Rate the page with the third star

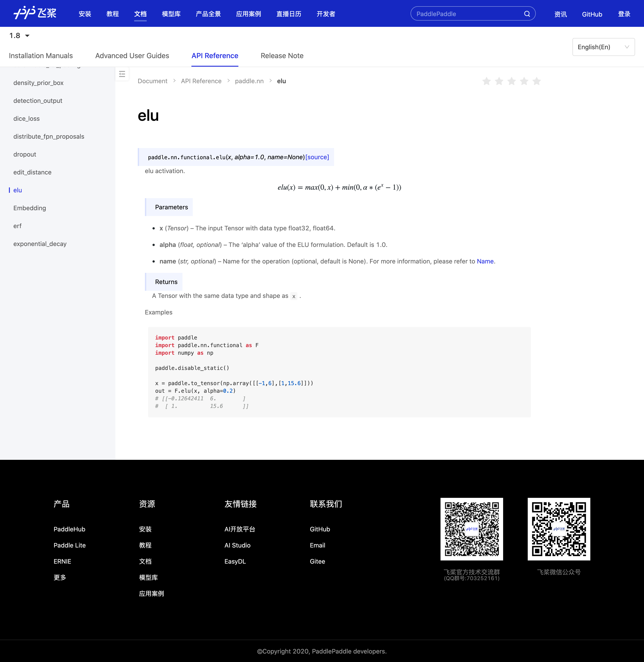pyautogui.click(x=511, y=81)
